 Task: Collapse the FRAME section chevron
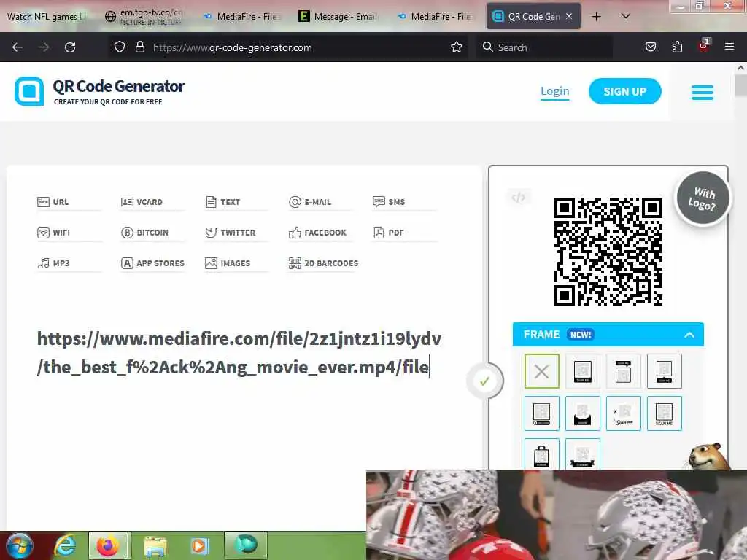coord(689,335)
